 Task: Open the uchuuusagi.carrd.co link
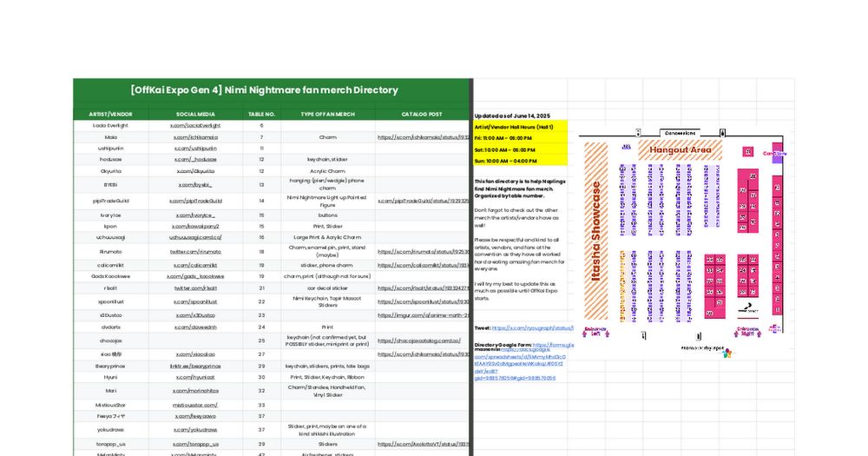click(x=195, y=237)
